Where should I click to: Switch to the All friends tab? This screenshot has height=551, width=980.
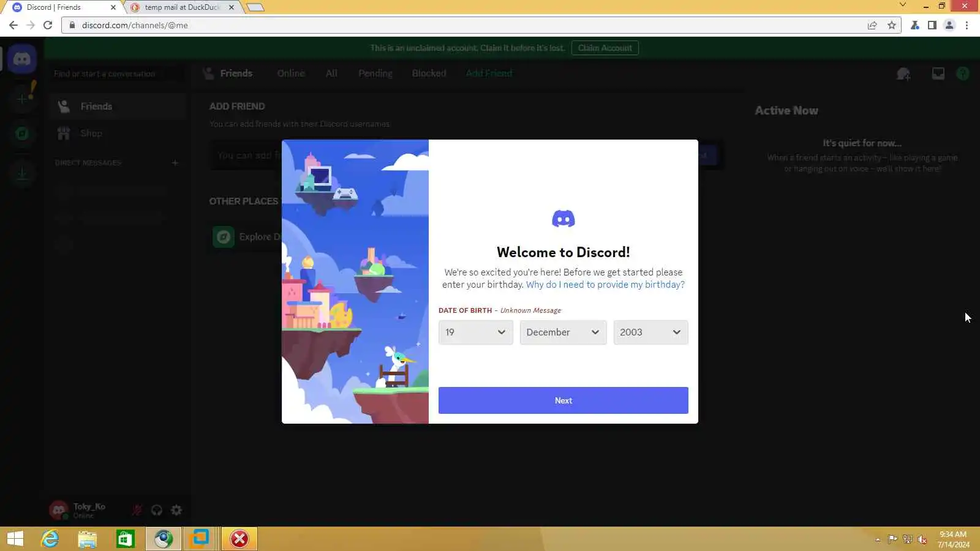coord(331,73)
